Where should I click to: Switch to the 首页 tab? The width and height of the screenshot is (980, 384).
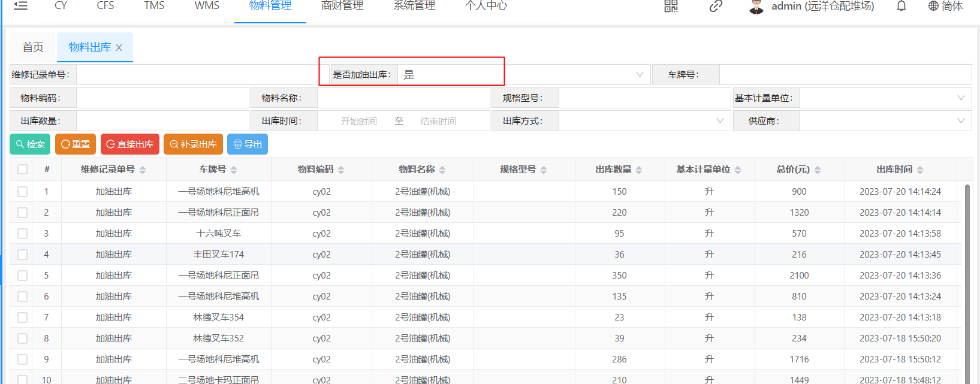33,47
